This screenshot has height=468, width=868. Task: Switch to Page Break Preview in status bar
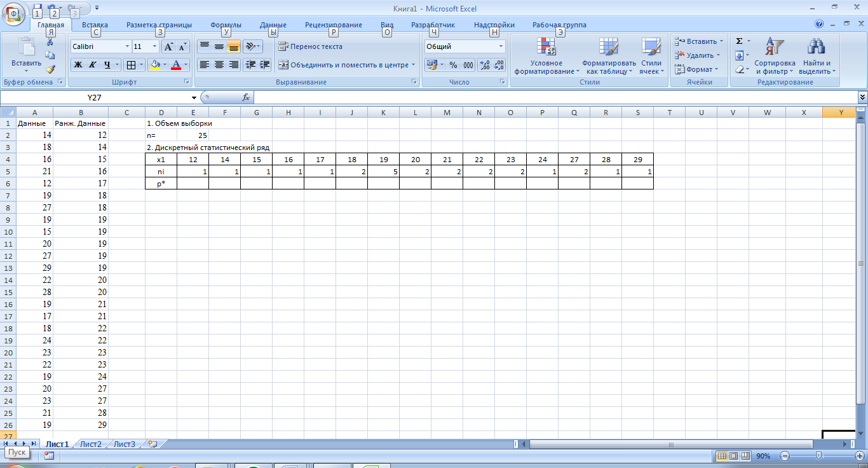click(x=745, y=456)
